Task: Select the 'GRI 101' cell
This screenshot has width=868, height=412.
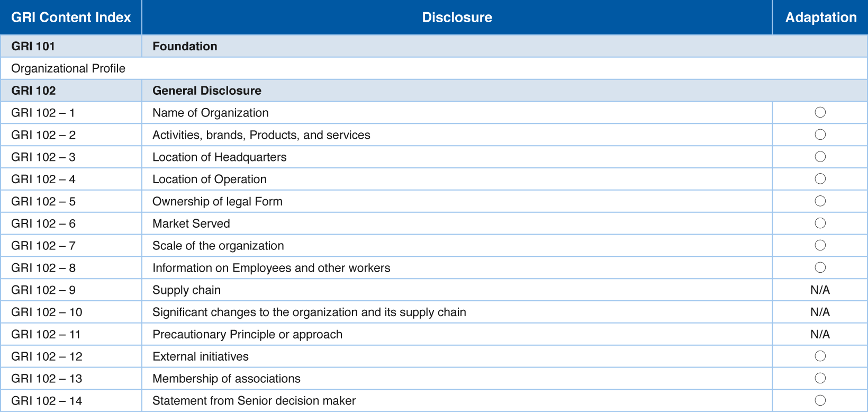Action: pyautogui.click(x=71, y=46)
